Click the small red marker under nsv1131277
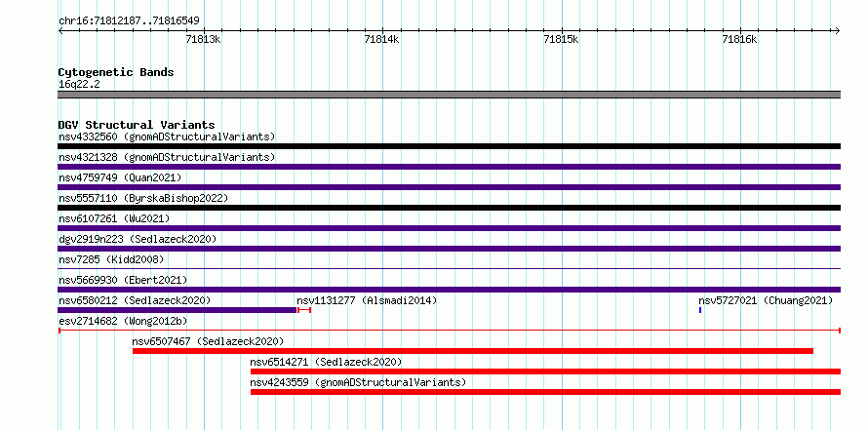 point(304,310)
